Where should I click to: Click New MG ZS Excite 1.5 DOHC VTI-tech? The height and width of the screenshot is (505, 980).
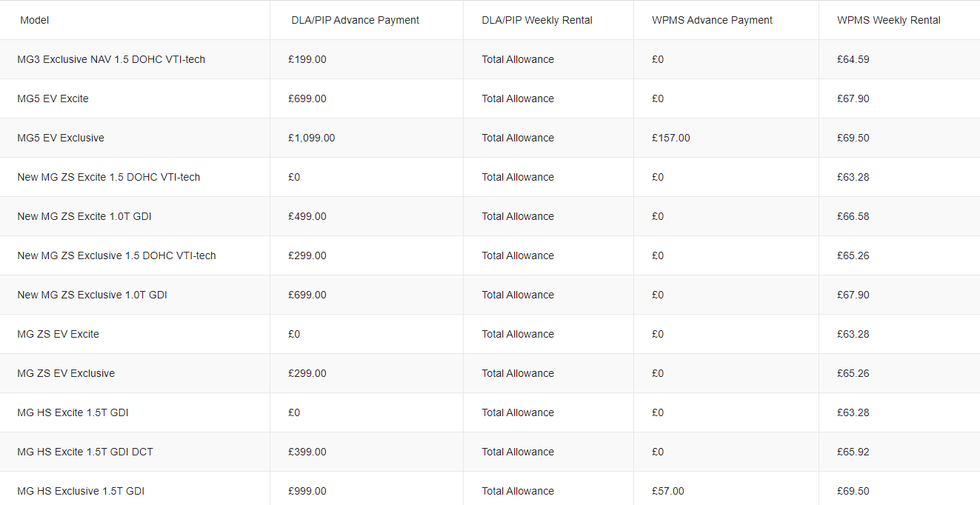[109, 177]
